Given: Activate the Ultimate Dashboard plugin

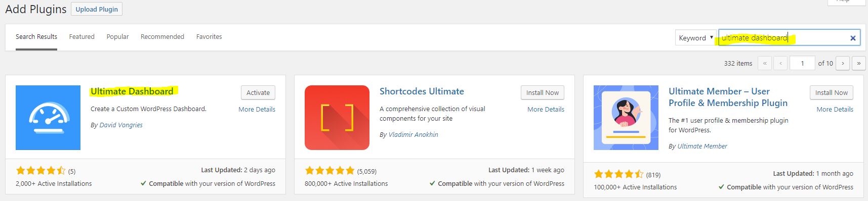Looking at the screenshot, I should (258, 92).
